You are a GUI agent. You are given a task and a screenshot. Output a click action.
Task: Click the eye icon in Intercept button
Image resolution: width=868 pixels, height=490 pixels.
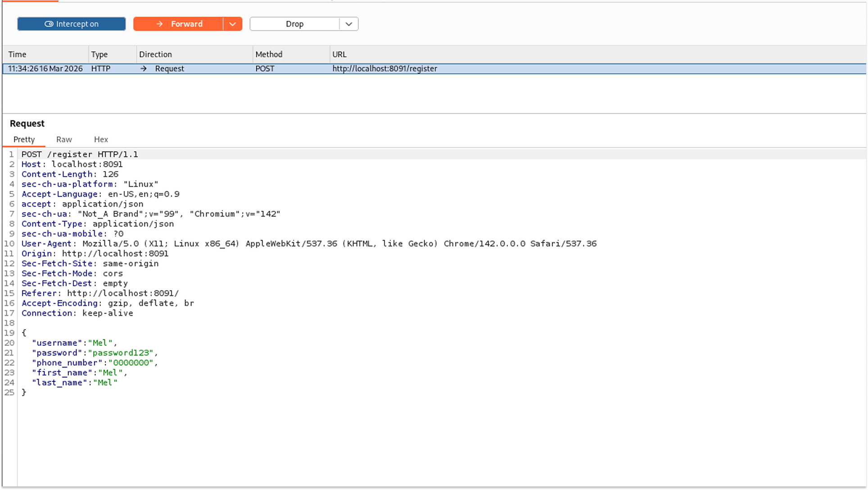[49, 24]
